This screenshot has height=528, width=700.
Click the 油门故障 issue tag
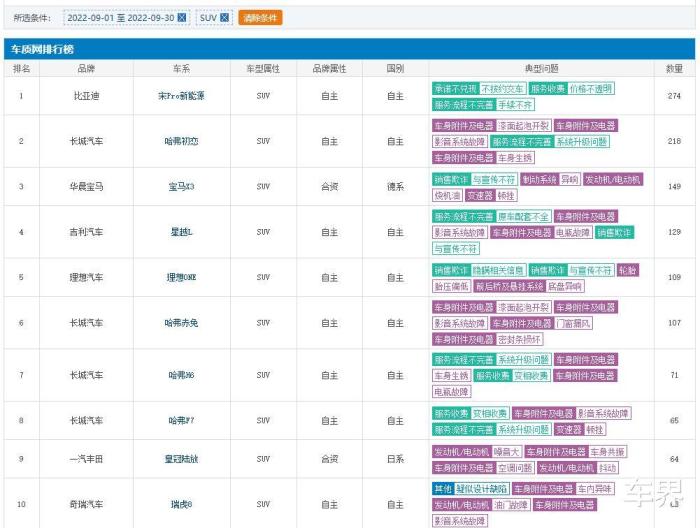click(511, 505)
